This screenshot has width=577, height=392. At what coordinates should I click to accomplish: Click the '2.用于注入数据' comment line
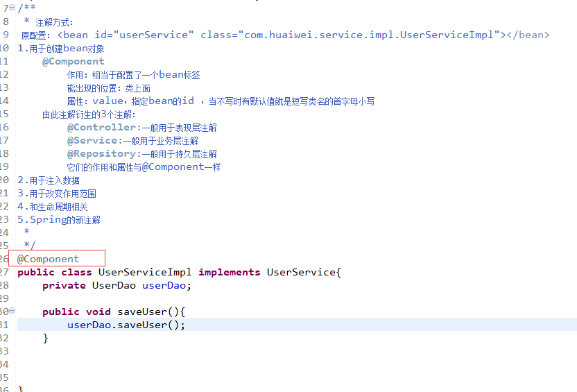[x=49, y=180]
